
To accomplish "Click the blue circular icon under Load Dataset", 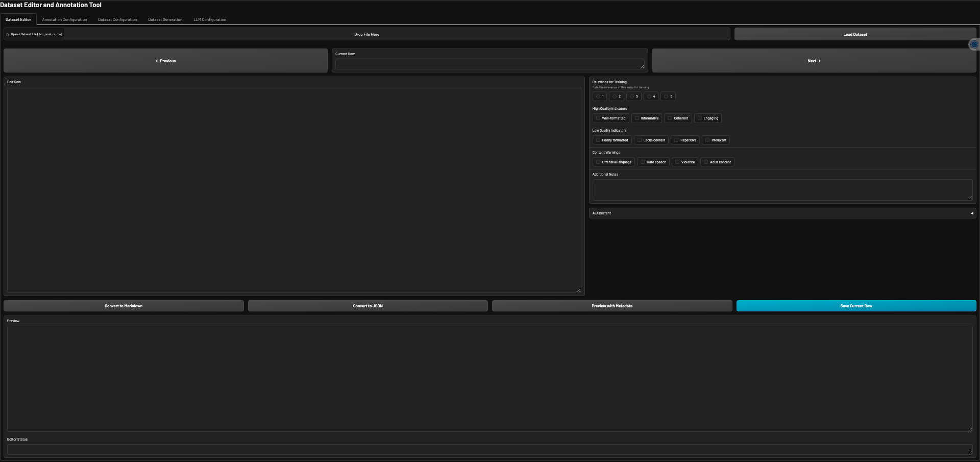I will coord(974,44).
